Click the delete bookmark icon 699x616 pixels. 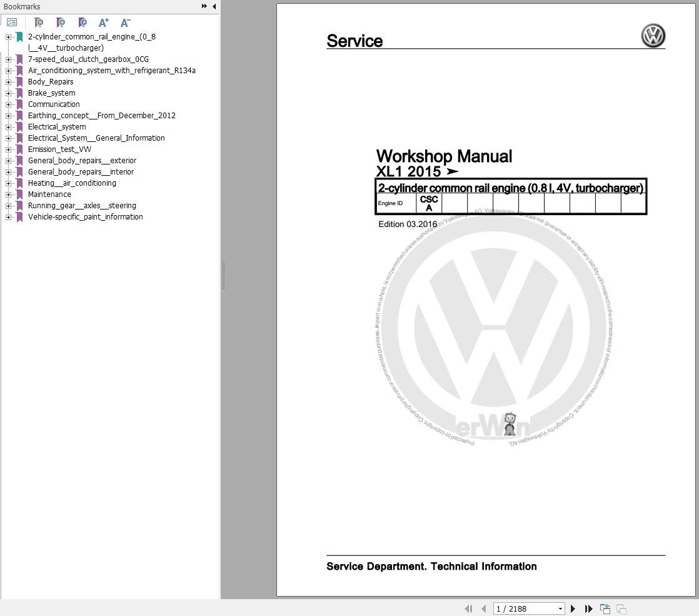tap(39, 23)
